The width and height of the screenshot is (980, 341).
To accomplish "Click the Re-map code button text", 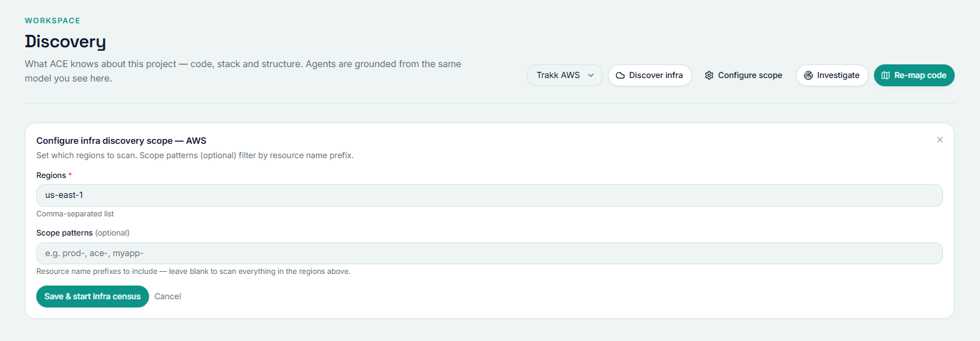I will (x=920, y=75).
